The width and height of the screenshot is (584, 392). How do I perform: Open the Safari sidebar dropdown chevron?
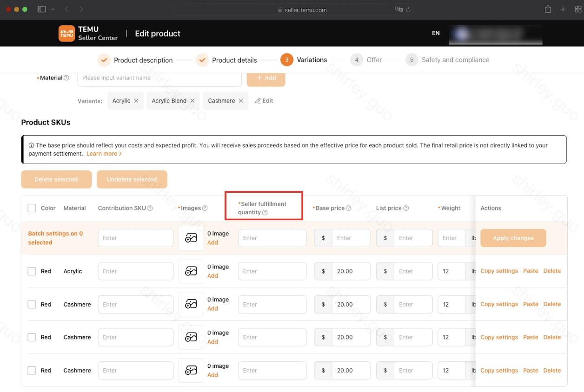(x=53, y=9)
